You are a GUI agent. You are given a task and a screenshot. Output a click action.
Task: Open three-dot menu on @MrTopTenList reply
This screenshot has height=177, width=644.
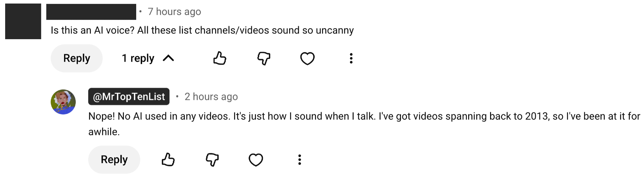pyautogui.click(x=299, y=160)
